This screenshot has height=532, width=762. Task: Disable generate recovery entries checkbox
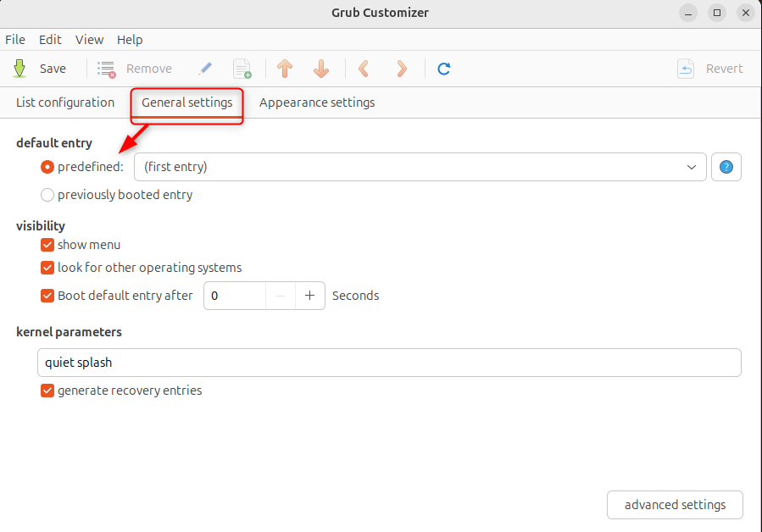tap(47, 391)
